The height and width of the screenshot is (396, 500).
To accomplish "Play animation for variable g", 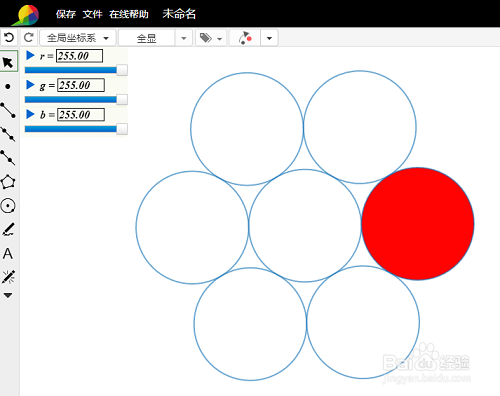I will tap(30, 85).
